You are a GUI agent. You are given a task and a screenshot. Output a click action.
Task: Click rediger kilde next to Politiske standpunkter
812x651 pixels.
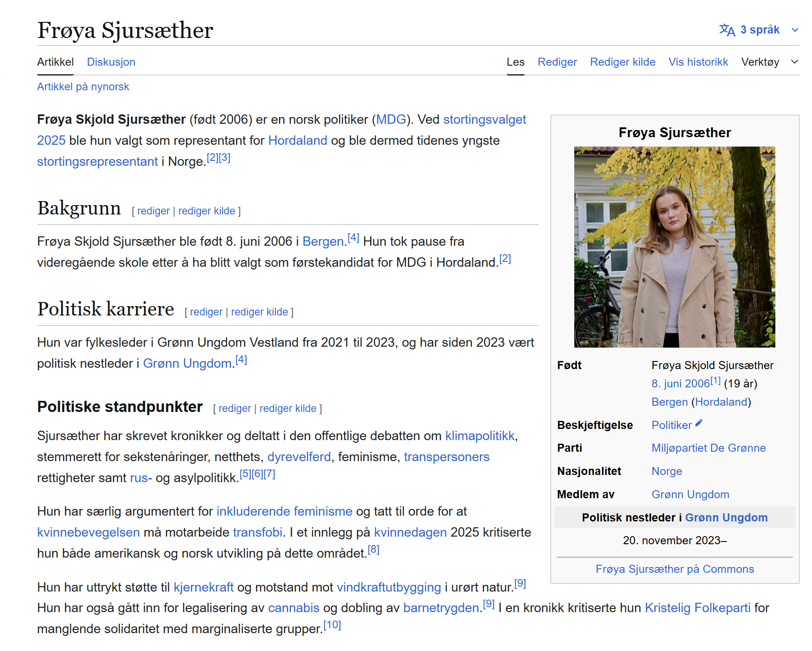(288, 408)
